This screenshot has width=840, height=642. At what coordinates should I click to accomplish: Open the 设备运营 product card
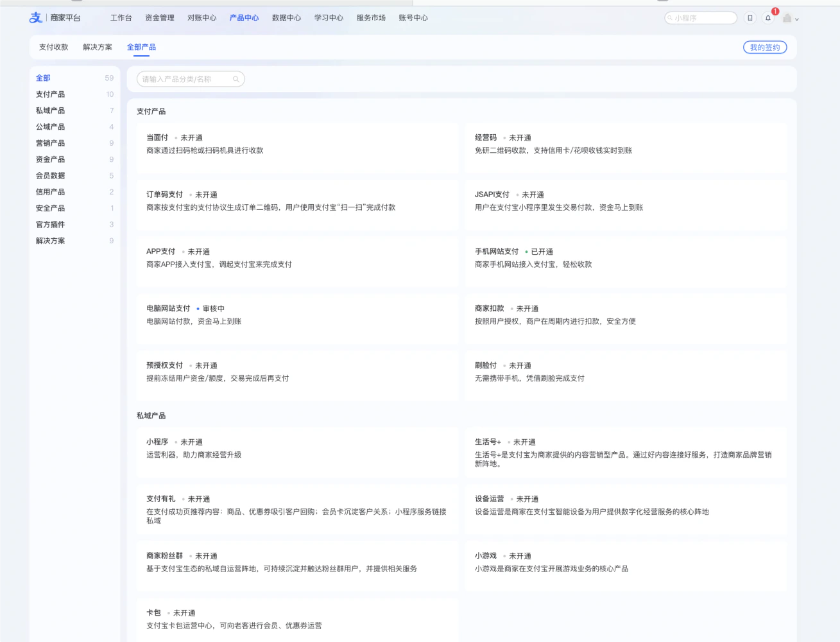coord(626,510)
